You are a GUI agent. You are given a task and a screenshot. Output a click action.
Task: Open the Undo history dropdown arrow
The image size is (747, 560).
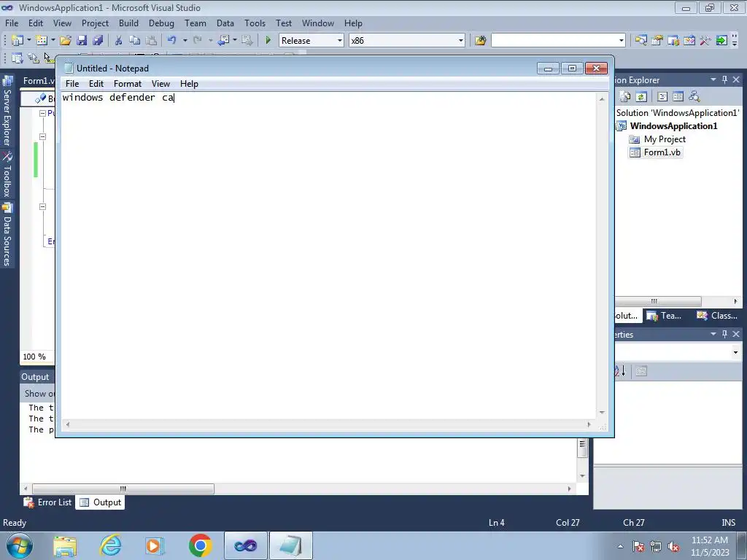tap(185, 41)
